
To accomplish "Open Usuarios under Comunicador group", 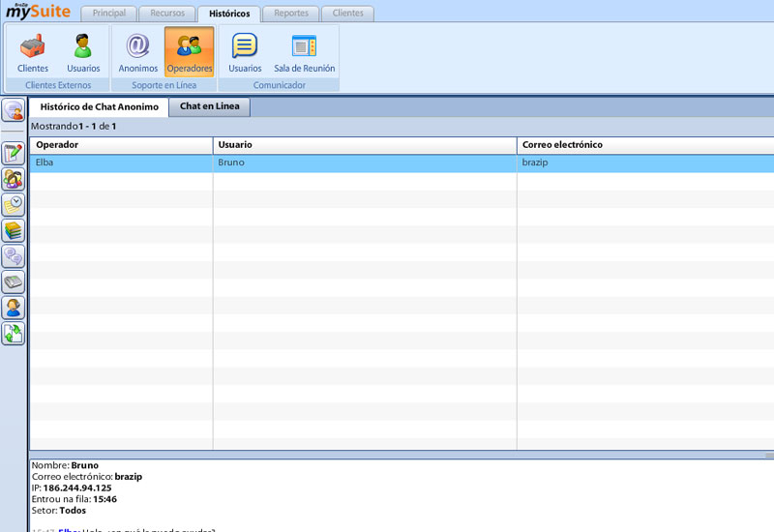I will tap(245, 52).
